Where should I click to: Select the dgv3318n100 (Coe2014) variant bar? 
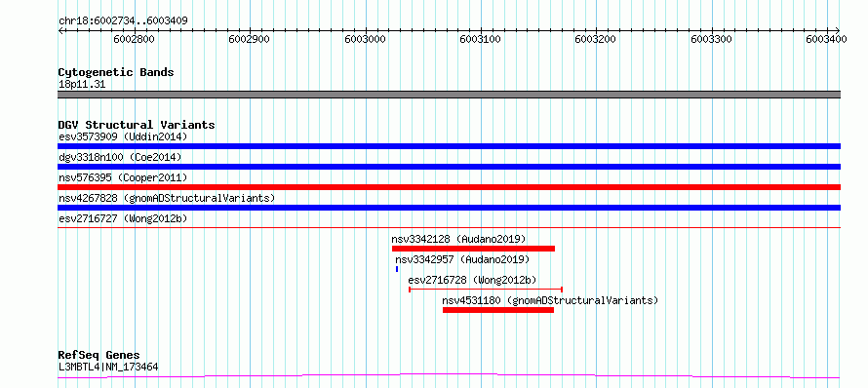449,167
